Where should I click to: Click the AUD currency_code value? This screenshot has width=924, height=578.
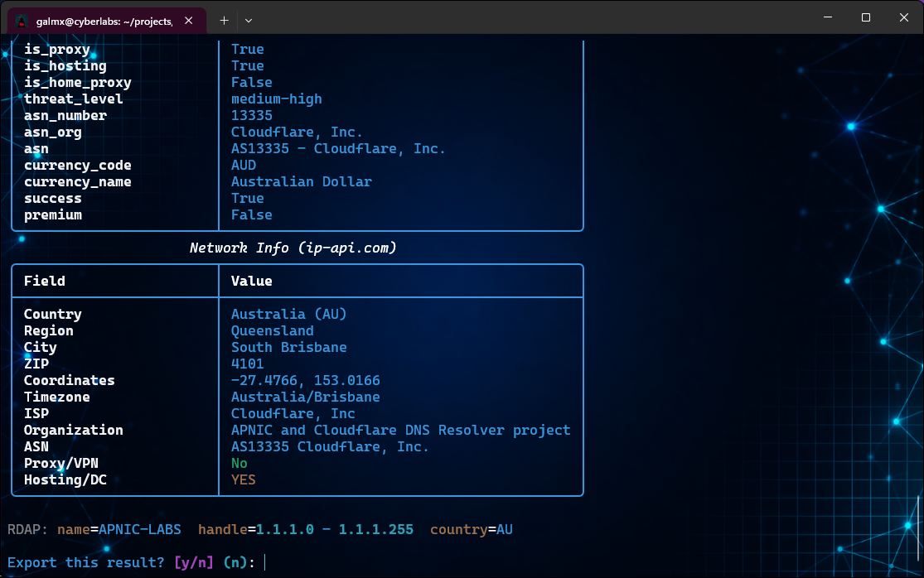click(243, 165)
